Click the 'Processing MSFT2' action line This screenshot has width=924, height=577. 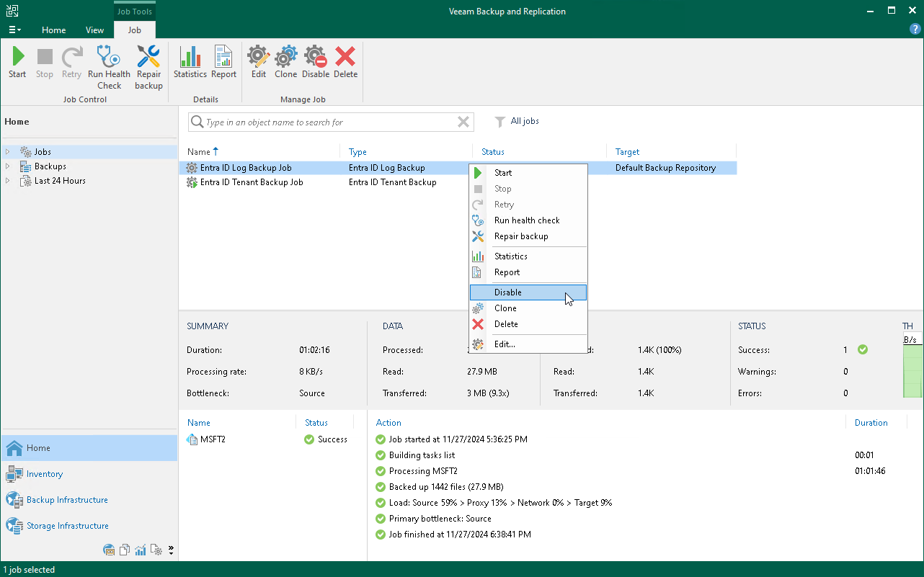[x=423, y=471]
